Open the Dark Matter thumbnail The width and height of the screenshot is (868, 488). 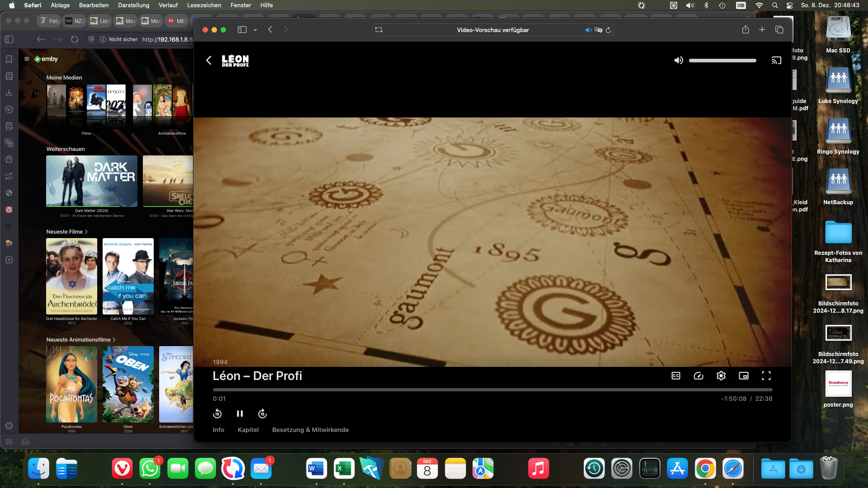click(x=92, y=181)
